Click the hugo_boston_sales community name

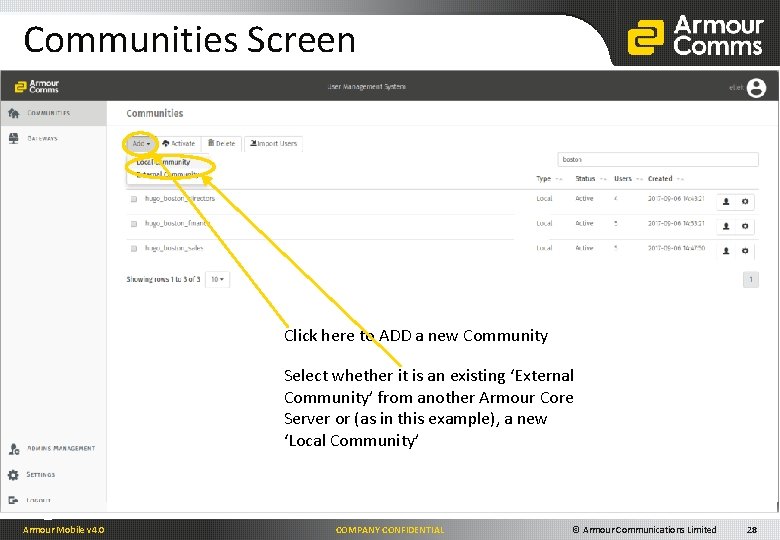[x=174, y=248]
